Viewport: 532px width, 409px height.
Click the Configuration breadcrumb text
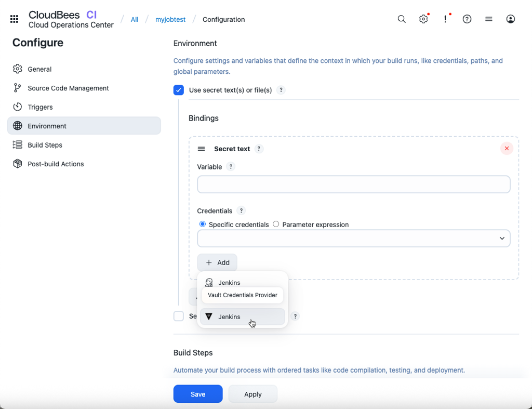[223, 19]
